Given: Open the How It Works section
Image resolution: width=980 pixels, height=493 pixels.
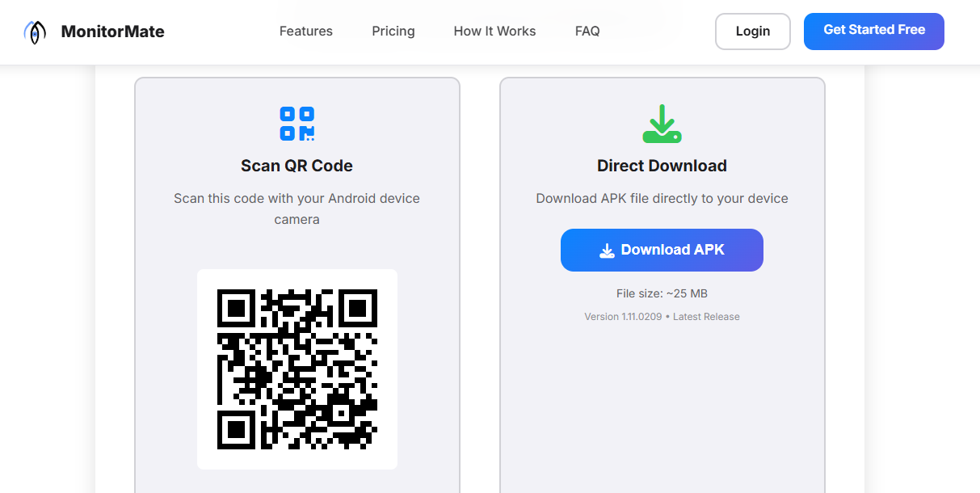Looking at the screenshot, I should click(494, 31).
